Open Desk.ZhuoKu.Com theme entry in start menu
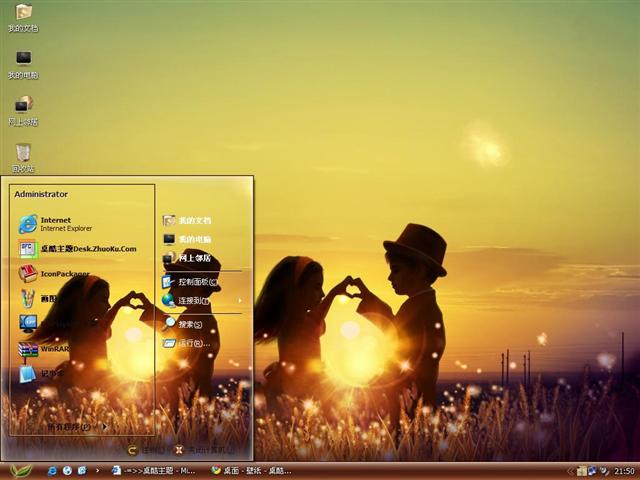Screen dimensions: 640x480 pos(87,249)
